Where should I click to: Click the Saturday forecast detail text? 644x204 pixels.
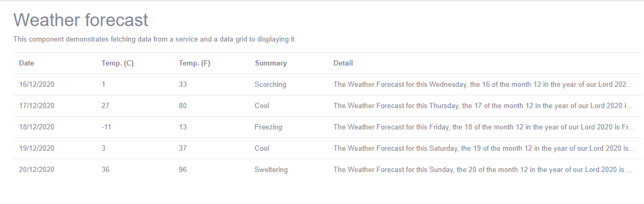[x=484, y=148]
